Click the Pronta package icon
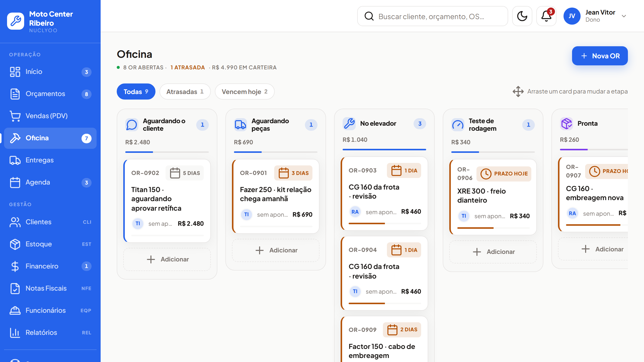Viewport: 644px width, 362px height. [x=567, y=123]
